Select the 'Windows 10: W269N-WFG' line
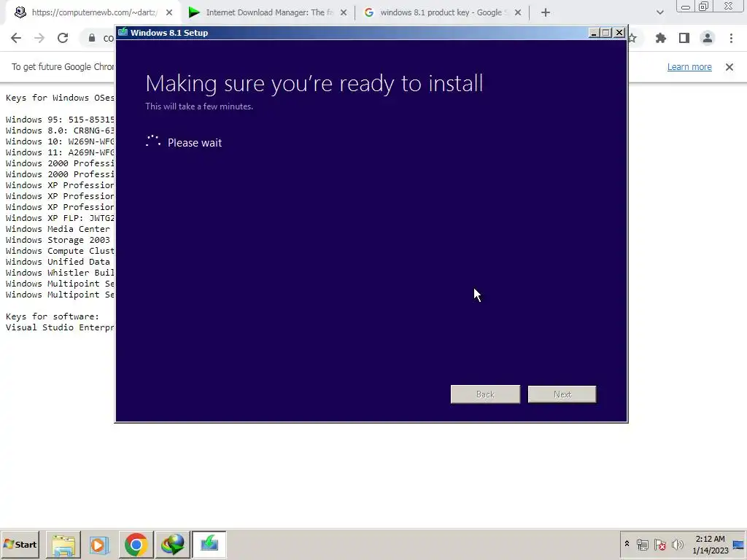Viewport: 747px width, 560px height. (60, 141)
